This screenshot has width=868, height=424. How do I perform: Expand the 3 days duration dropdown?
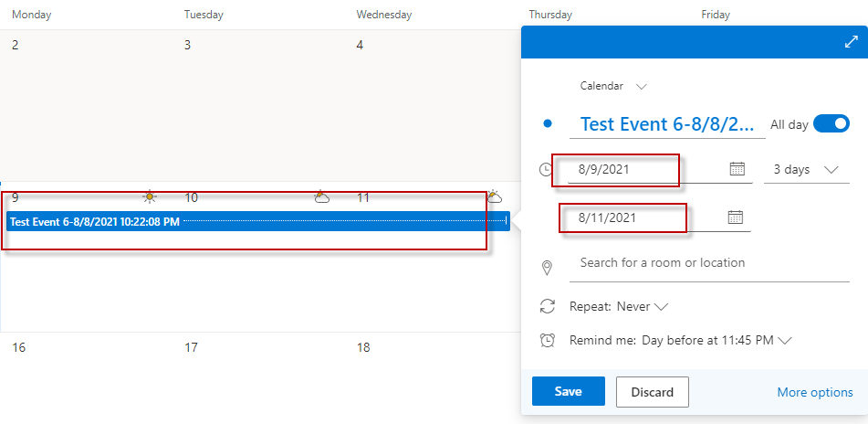[805, 169]
